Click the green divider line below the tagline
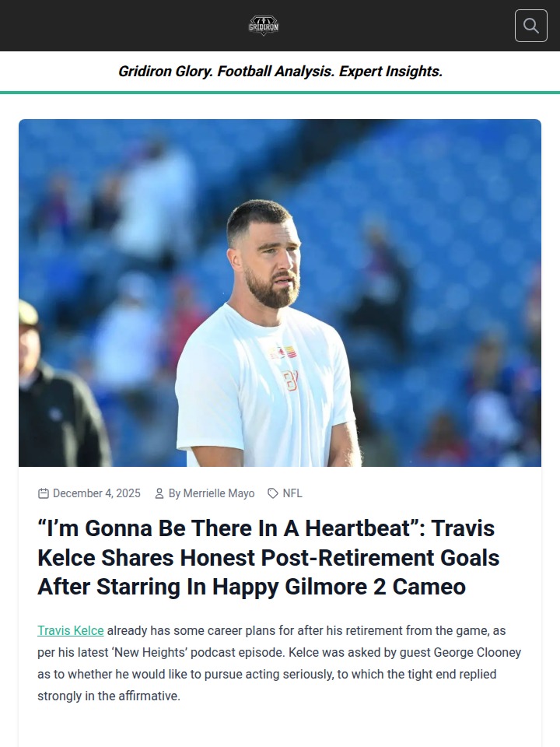 click(280, 93)
